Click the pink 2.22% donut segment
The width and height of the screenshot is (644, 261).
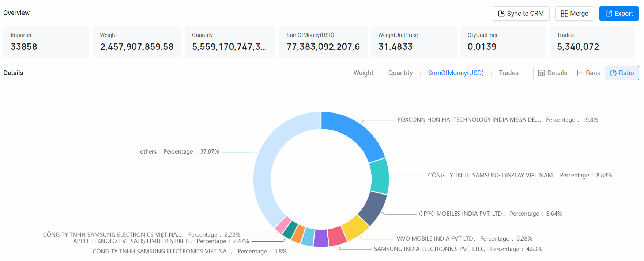point(283,224)
